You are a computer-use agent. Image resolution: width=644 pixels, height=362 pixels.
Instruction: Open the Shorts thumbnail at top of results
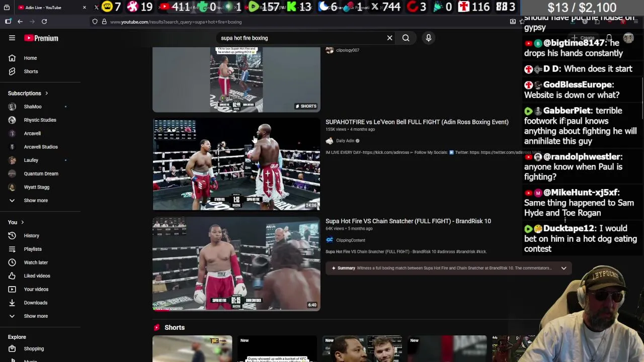[x=236, y=79]
